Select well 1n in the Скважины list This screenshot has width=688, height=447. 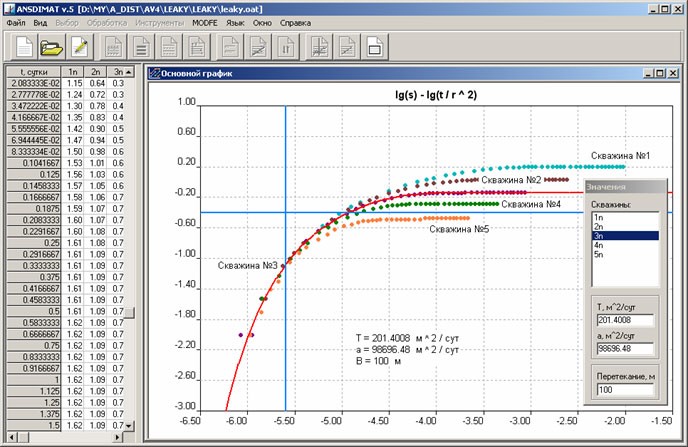[x=625, y=217]
